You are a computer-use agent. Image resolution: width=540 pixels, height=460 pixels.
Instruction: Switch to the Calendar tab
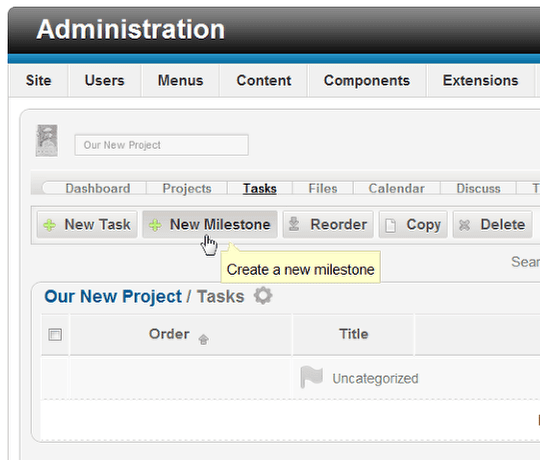tap(396, 189)
